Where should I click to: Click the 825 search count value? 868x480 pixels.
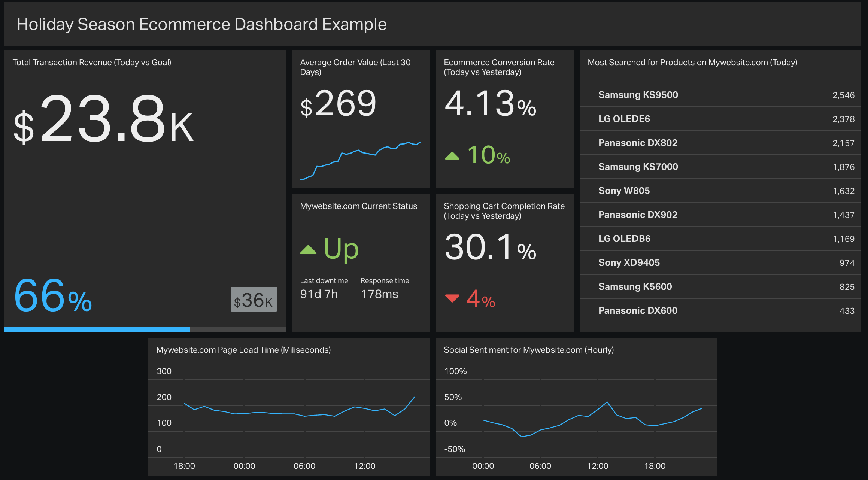coord(847,287)
